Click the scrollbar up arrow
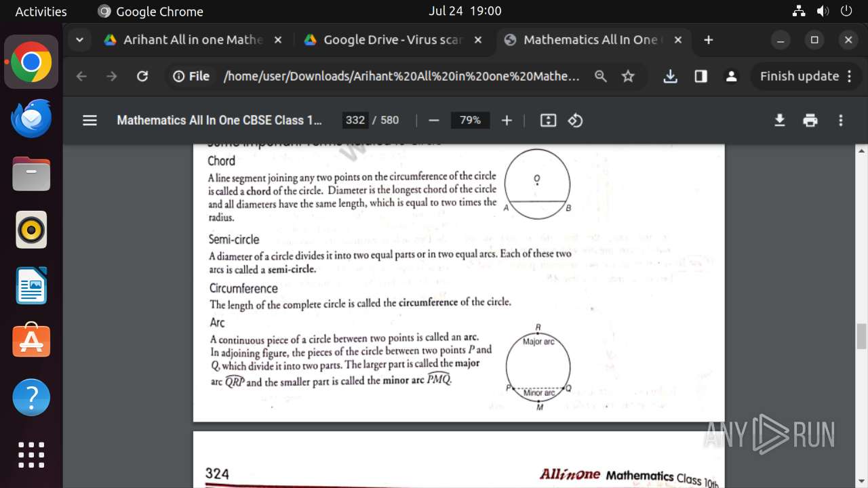 click(x=861, y=151)
